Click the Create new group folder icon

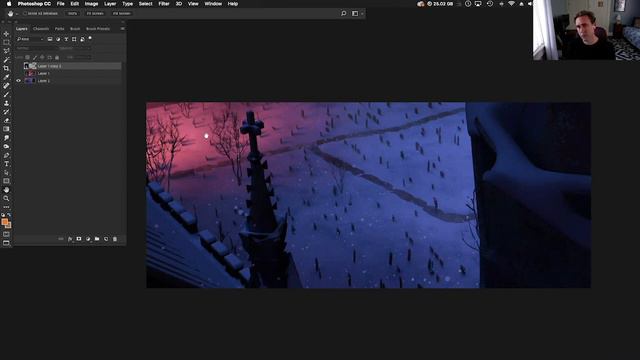tap(97, 239)
